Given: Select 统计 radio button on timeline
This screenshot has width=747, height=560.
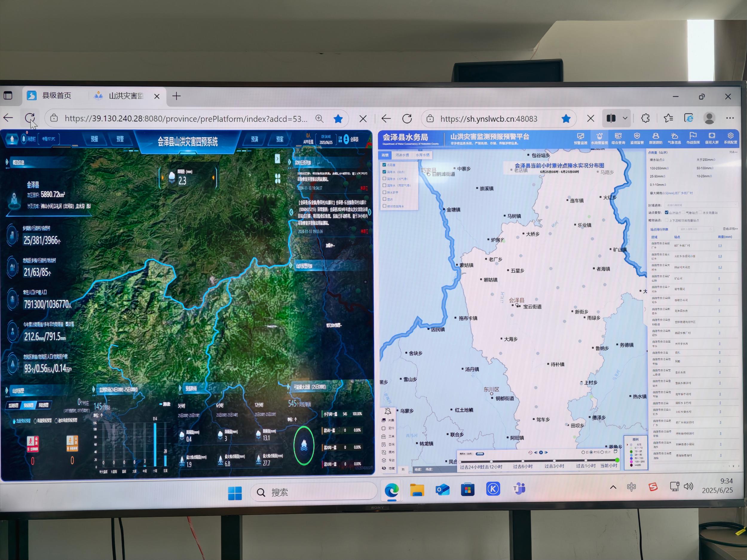Looking at the screenshot, I should pyautogui.click(x=602, y=452).
